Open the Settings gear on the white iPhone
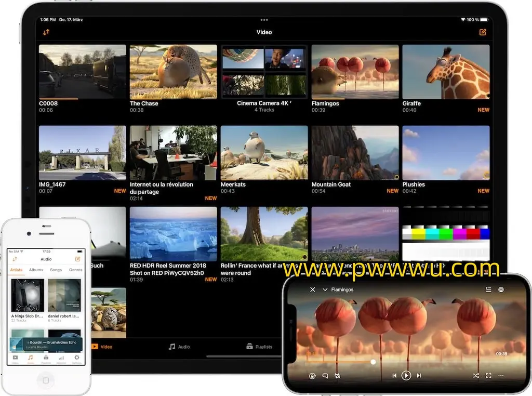The width and height of the screenshot is (532, 396). pyautogui.click(x=77, y=358)
